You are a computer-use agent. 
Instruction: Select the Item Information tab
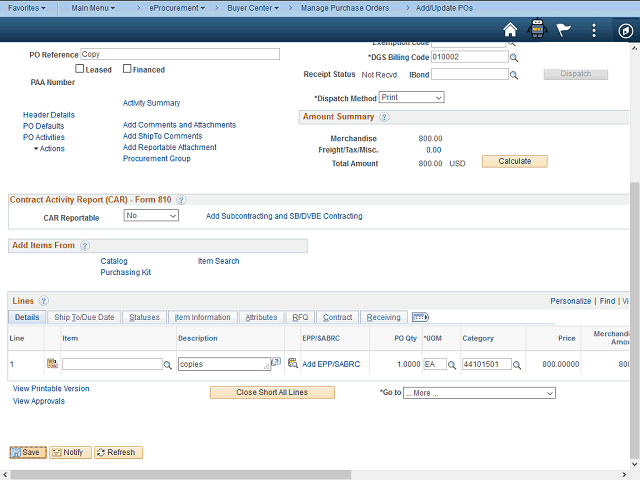pos(202,317)
